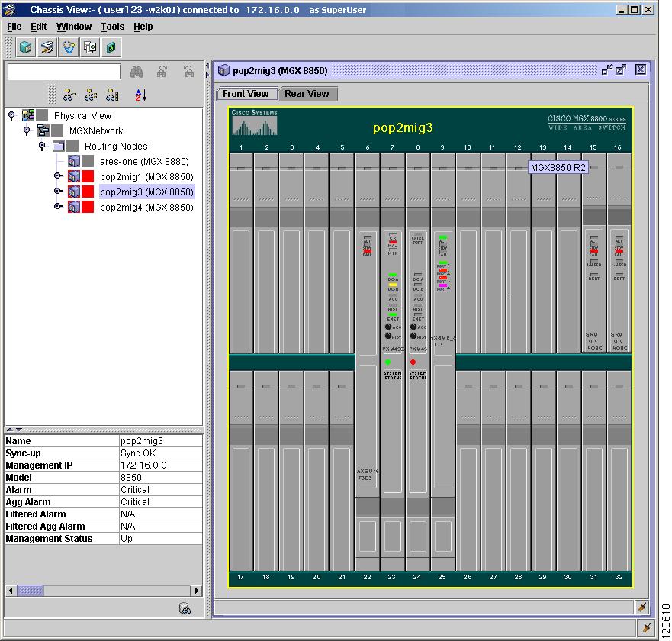Select pop2mig4 (MGX 8850) in tree
This screenshot has height=641, width=672.
[x=146, y=208]
